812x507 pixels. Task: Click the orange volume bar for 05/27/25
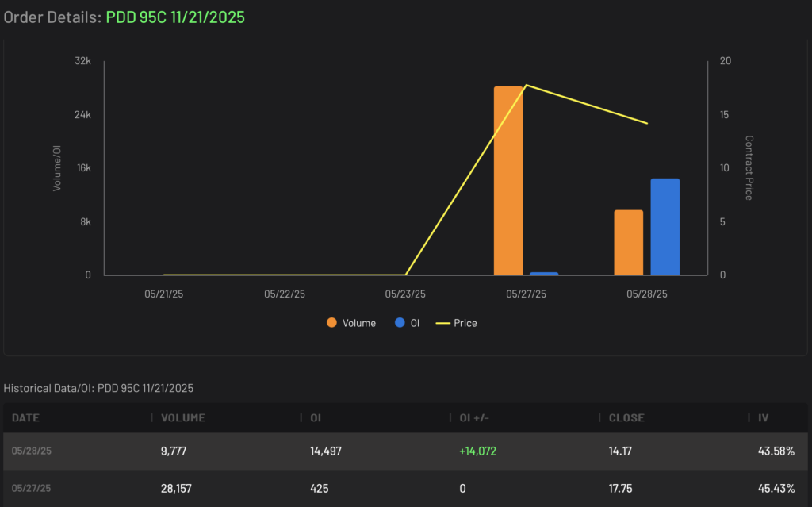coord(508,181)
